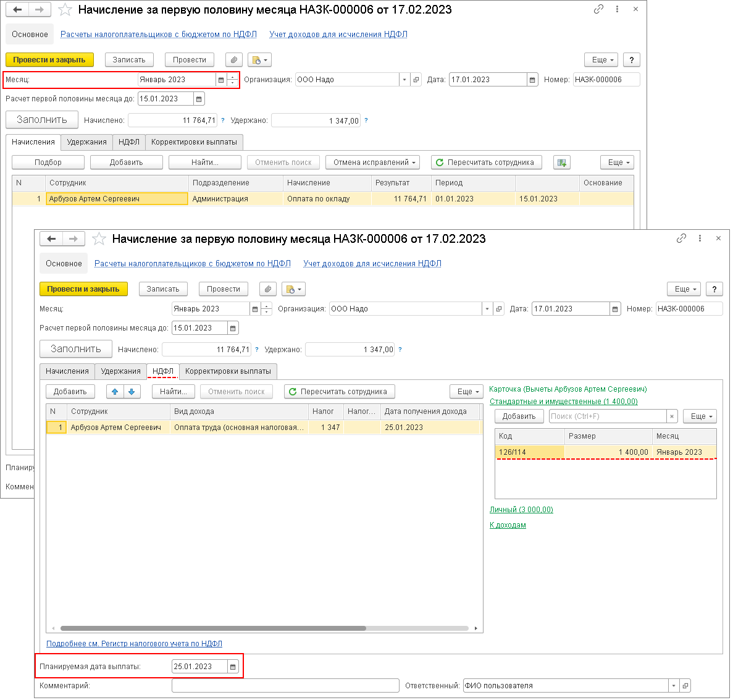Image resolution: width=733 pixels, height=700 pixels.
Task: Open top Еще menu in front window
Action: [684, 289]
